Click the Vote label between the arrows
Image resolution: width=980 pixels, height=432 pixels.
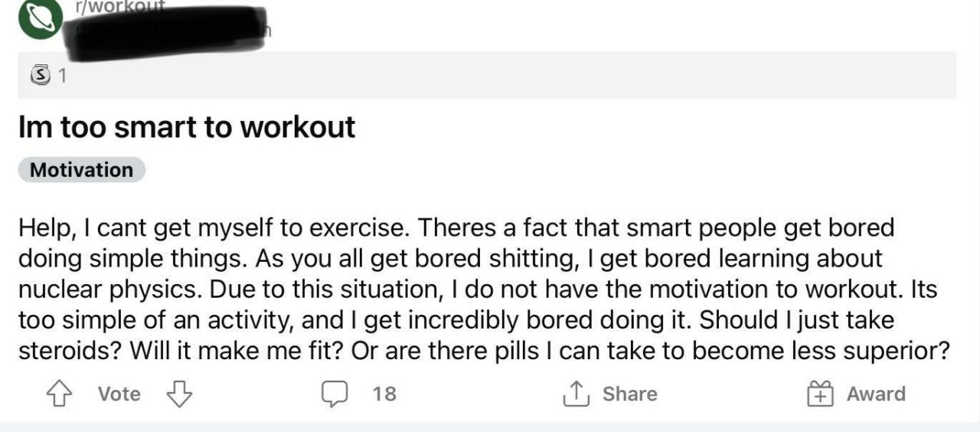119,394
